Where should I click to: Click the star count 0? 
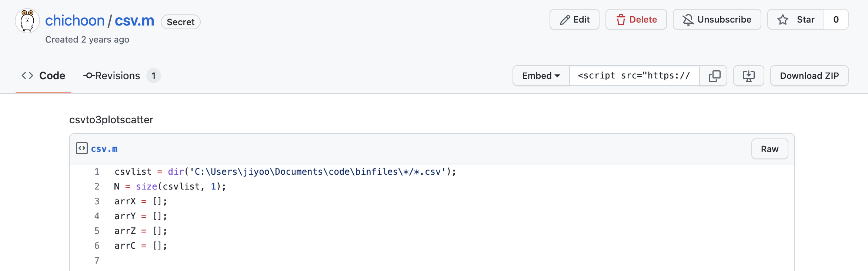point(836,19)
